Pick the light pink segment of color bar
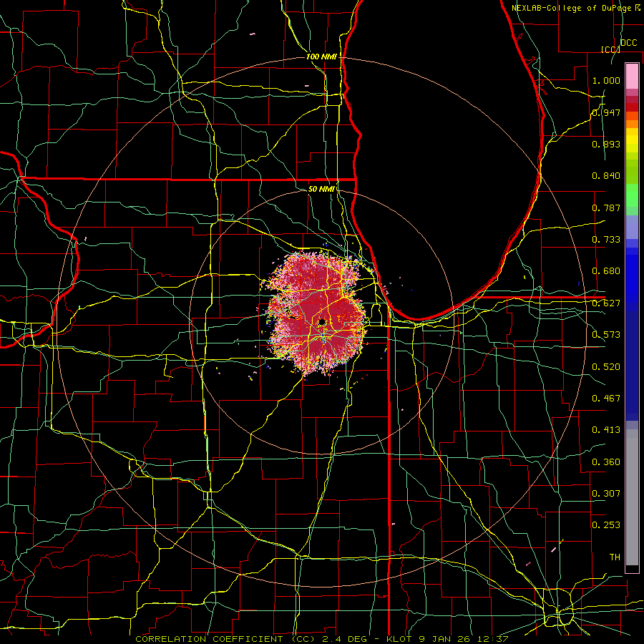This screenshot has width=644, height=644. pyautogui.click(x=632, y=76)
